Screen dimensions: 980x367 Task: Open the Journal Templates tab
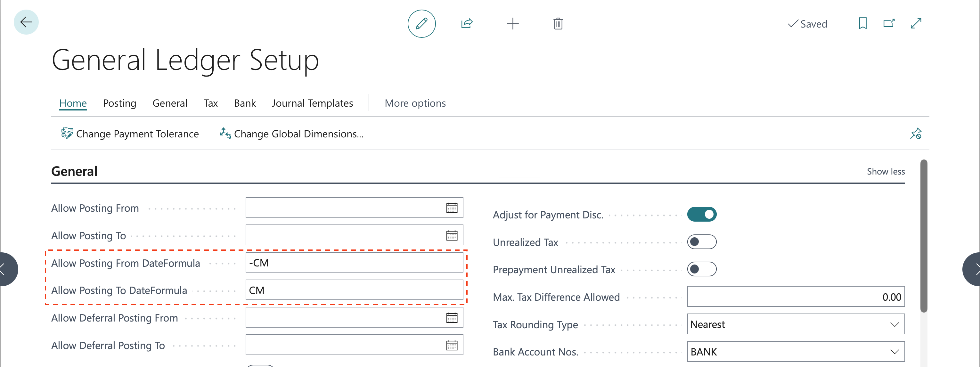coord(312,103)
